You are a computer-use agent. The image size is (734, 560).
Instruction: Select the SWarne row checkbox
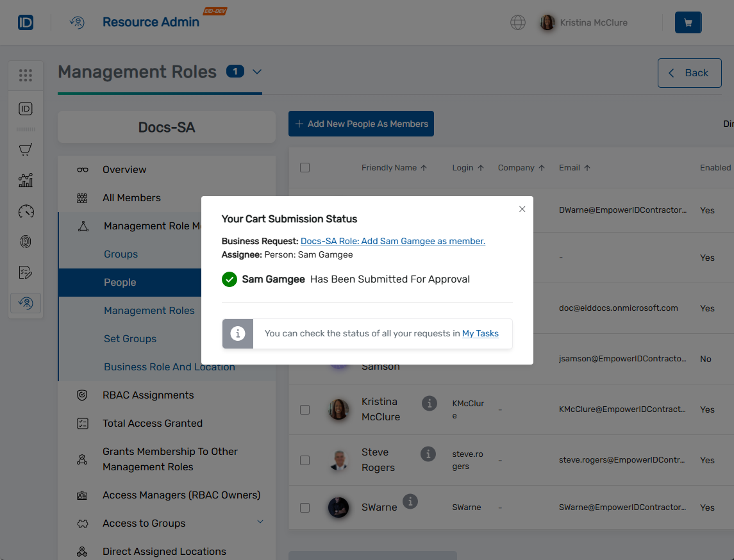tap(304, 507)
